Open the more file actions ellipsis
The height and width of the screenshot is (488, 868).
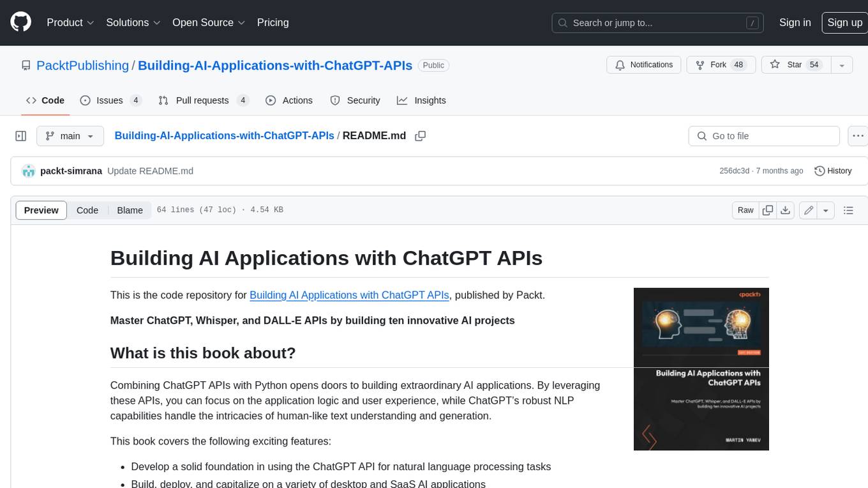click(858, 136)
